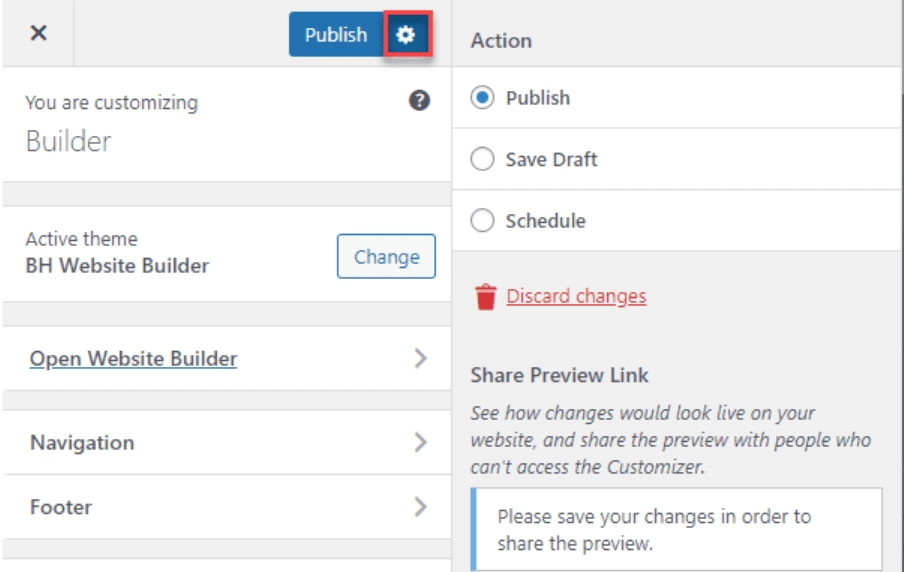This screenshot has width=905, height=572.
Task: Follow the Open Website Builder link
Action: point(133,358)
